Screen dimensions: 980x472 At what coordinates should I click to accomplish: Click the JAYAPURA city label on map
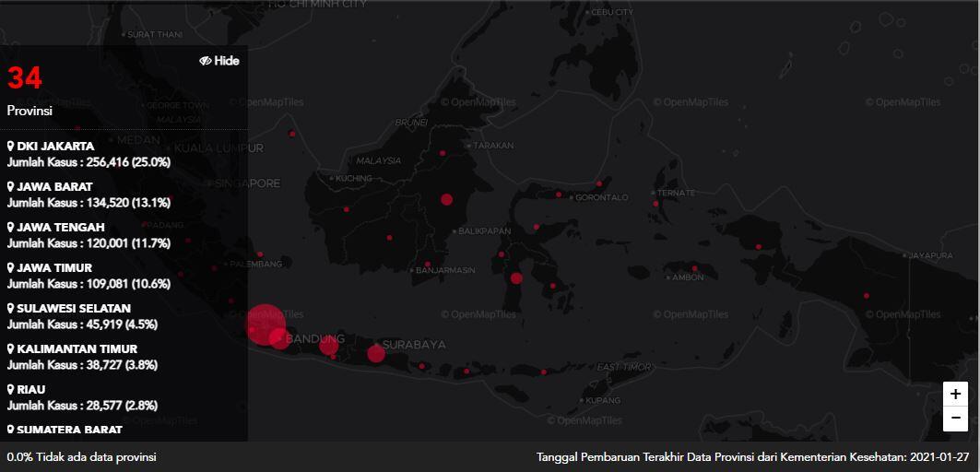[x=930, y=255]
